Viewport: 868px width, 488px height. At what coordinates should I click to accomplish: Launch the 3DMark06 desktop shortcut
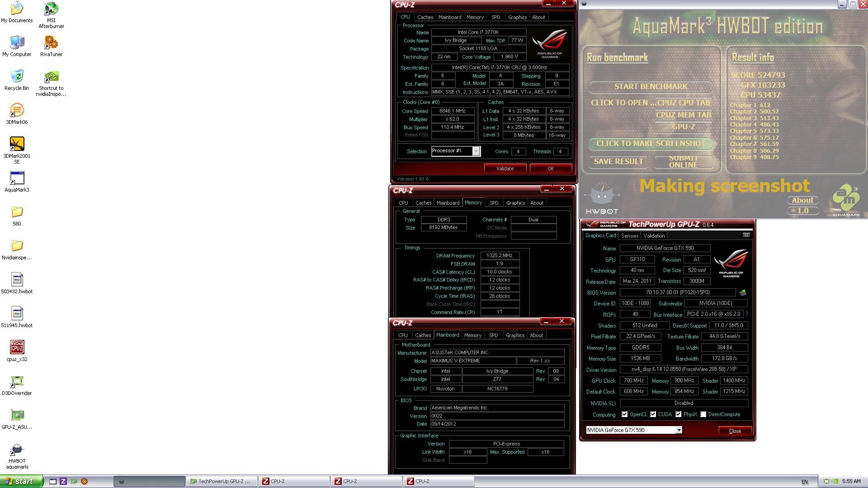pos(17,114)
